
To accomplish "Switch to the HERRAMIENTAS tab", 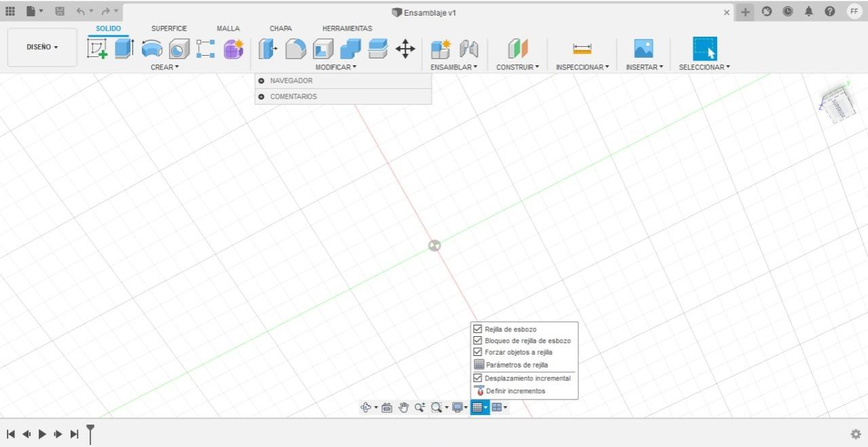I will pos(347,29).
